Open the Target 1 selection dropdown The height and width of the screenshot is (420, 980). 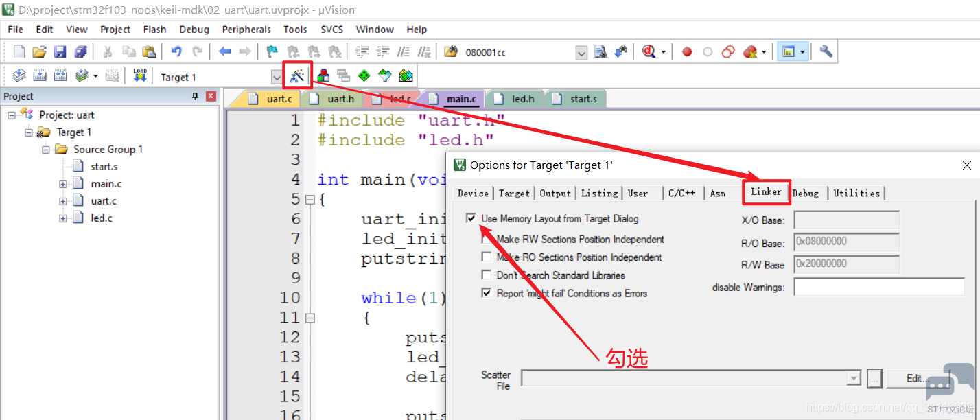click(x=277, y=76)
